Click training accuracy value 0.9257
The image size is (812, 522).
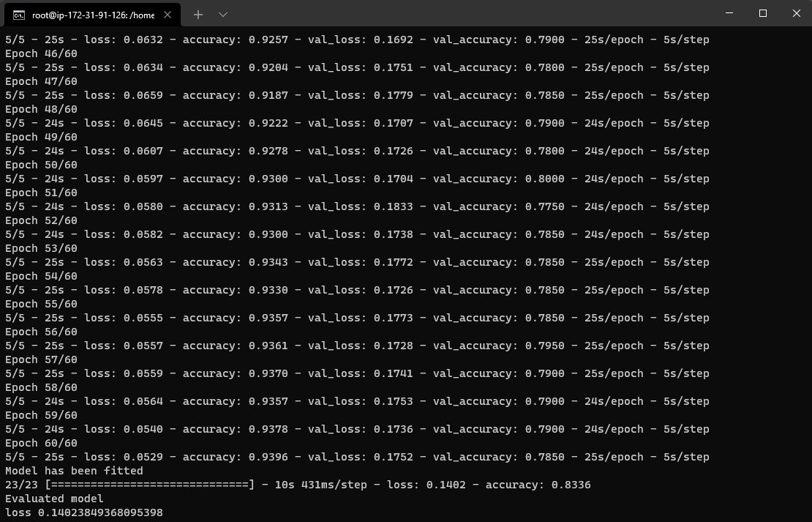click(x=268, y=40)
